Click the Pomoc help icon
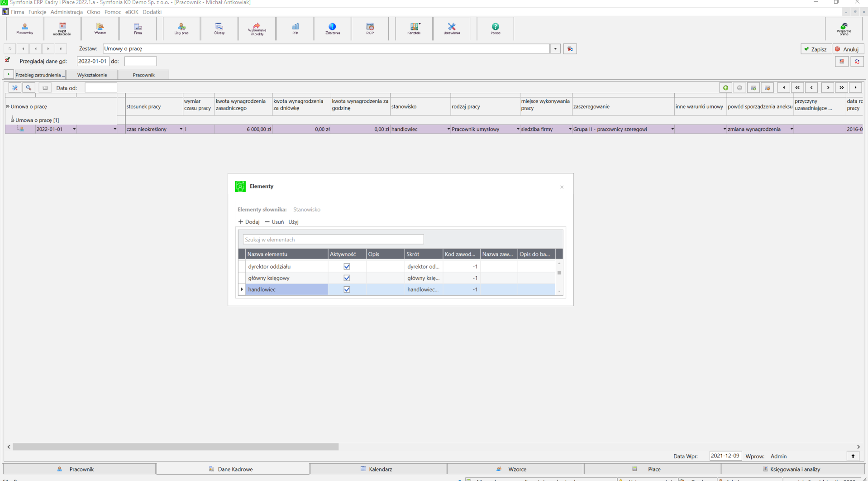868x481 pixels. tap(496, 29)
